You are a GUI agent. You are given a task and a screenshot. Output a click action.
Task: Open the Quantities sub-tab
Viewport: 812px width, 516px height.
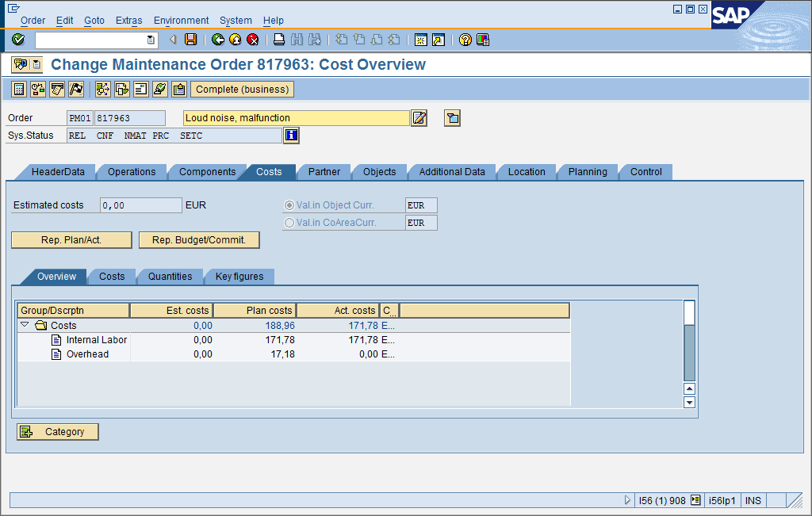pos(170,277)
